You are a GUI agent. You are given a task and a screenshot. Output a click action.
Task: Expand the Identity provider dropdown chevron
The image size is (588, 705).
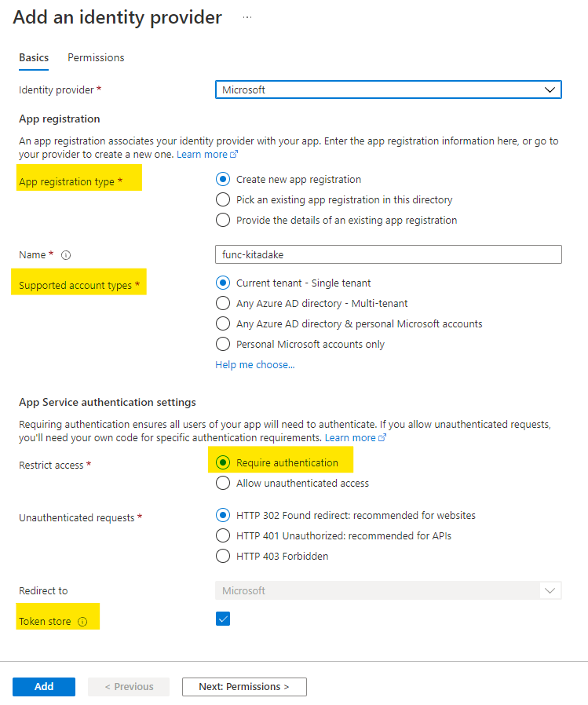[x=550, y=90]
